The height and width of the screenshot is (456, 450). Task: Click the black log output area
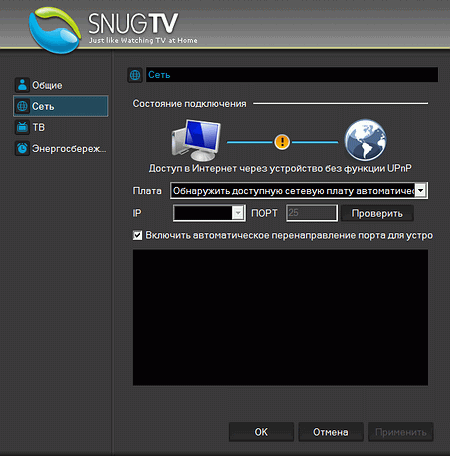point(280,317)
